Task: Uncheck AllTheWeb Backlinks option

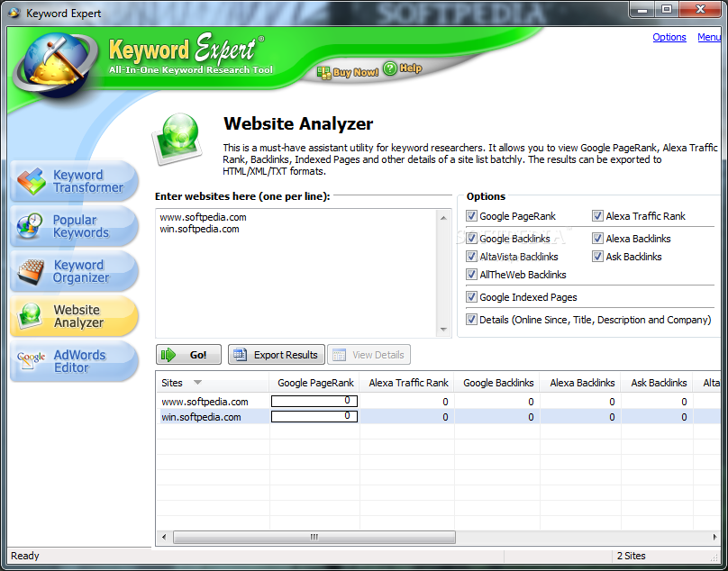Action: pos(471,275)
